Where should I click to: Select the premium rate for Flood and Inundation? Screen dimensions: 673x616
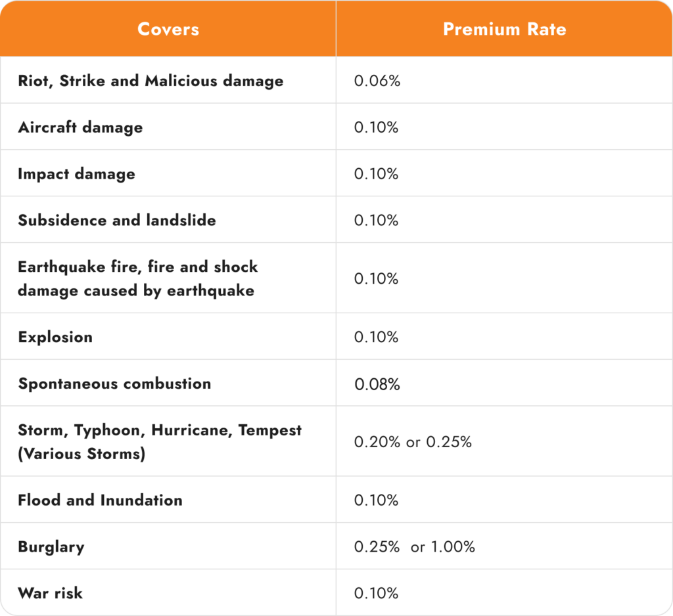point(377,500)
